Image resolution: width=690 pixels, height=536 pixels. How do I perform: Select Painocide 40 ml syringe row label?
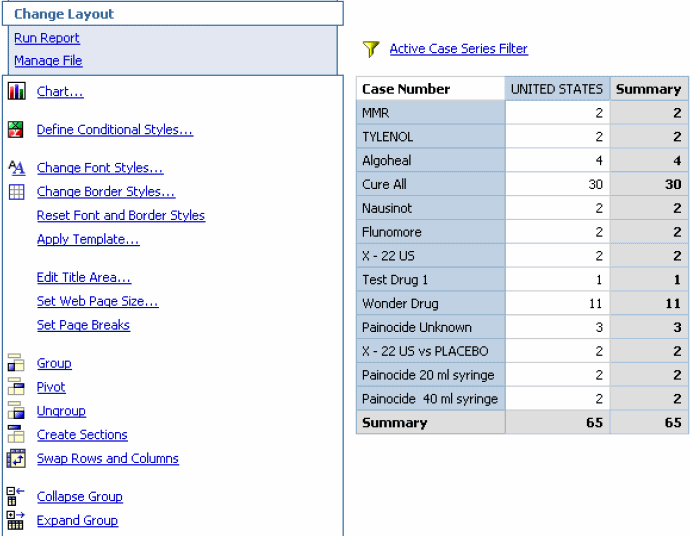tap(430, 398)
